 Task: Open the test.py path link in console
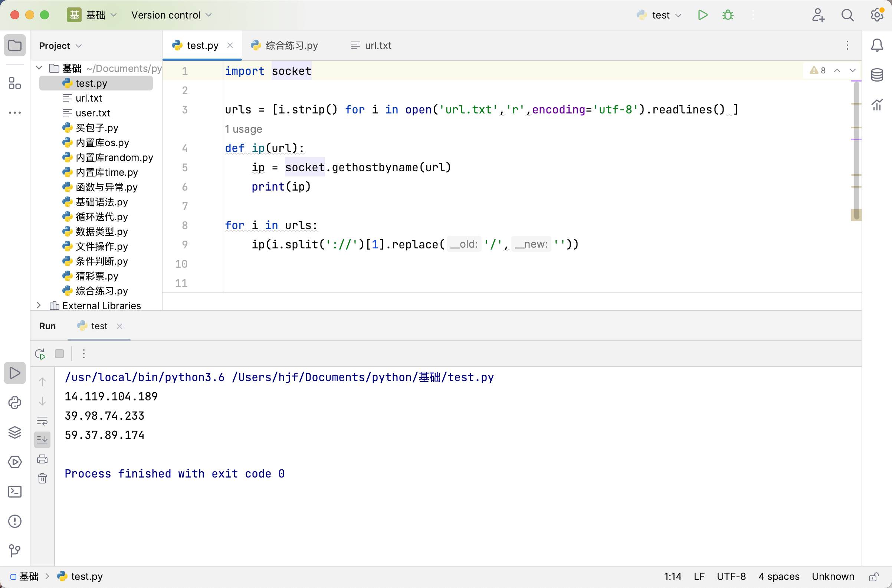363,377
